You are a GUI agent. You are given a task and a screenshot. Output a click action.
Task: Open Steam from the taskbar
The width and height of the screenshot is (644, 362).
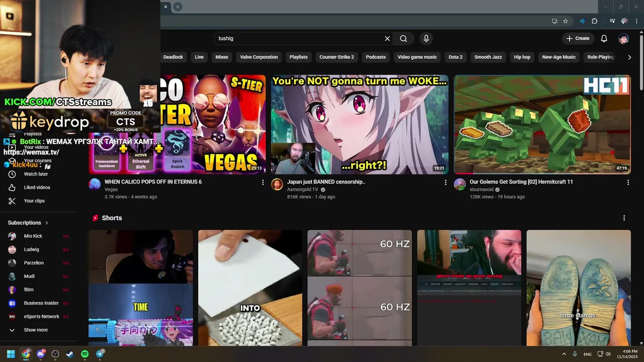pos(70,354)
